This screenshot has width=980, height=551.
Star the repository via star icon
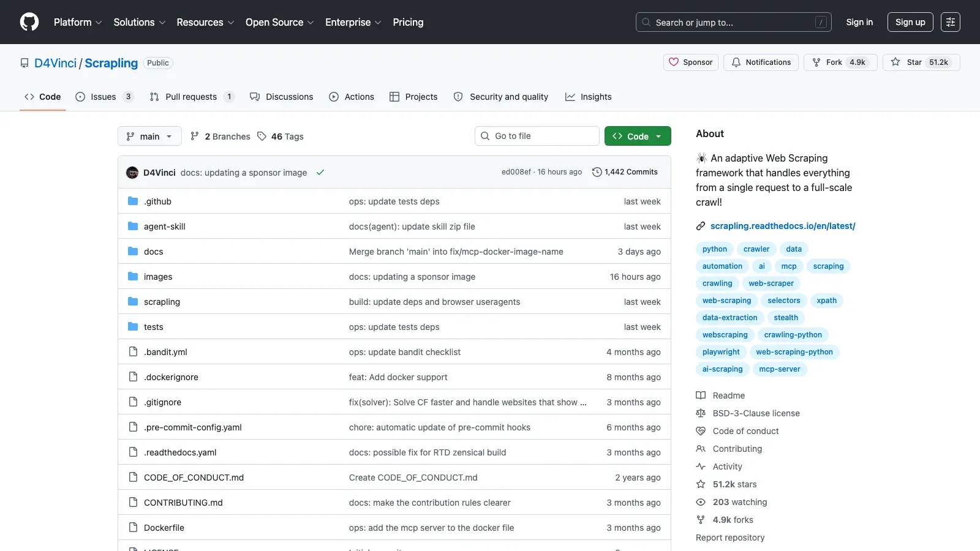895,62
